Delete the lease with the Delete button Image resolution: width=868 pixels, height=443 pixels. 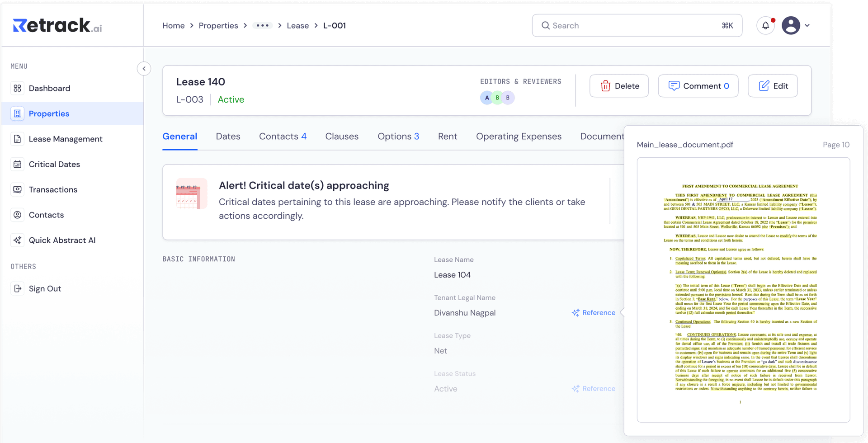(x=619, y=86)
